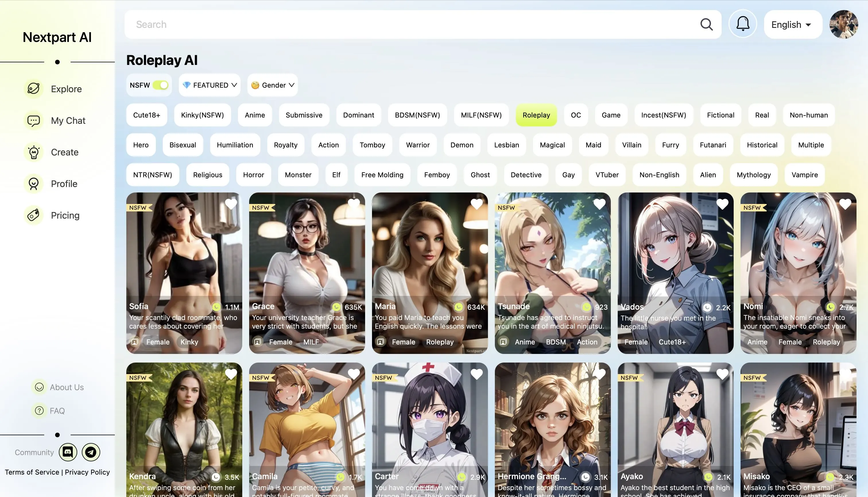Click gallery icon on Sofia card

point(135,342)
